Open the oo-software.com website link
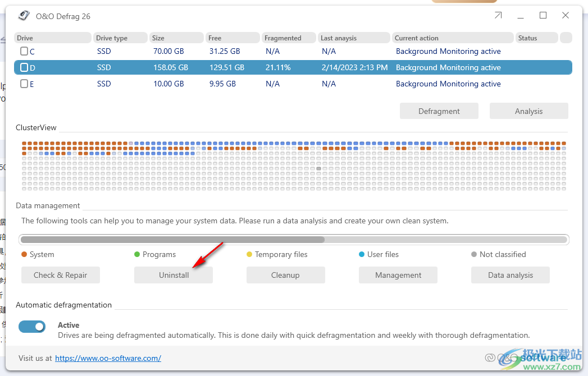The height and width of the screenshot is (376, 588). point(108,358)
